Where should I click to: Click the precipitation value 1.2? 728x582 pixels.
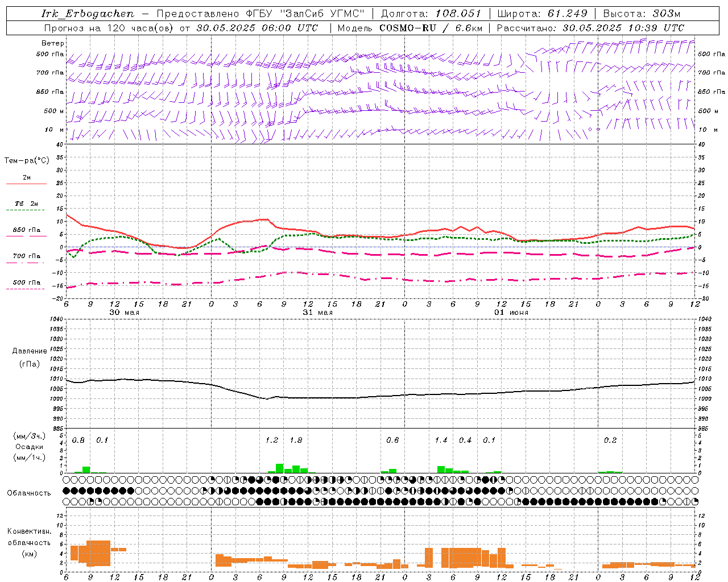tap(272, 440)
